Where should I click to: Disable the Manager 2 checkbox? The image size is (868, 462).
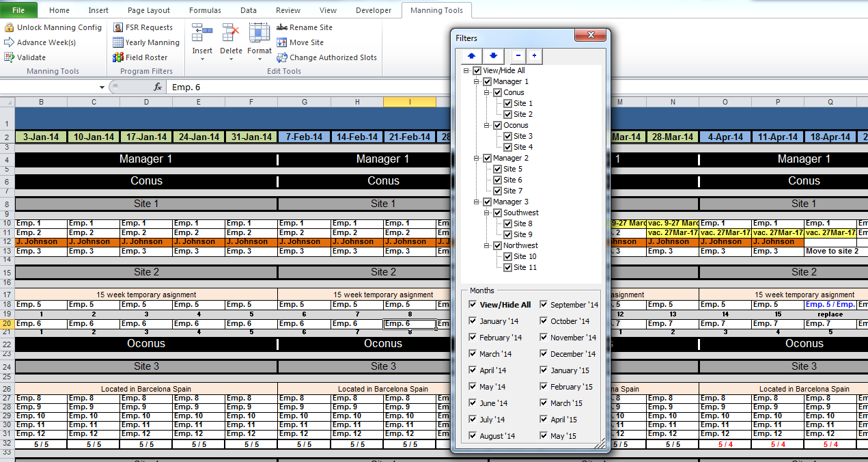(x=488, y=158)
